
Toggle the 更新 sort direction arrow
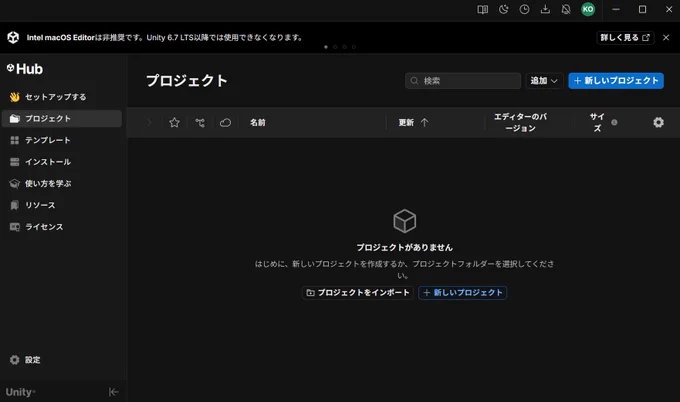[x=425, y=123]
